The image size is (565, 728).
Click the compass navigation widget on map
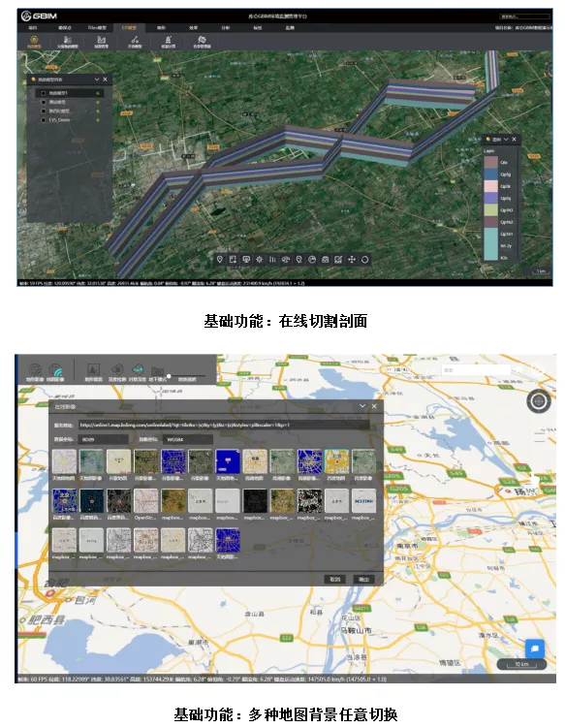[x=539, y=400]
